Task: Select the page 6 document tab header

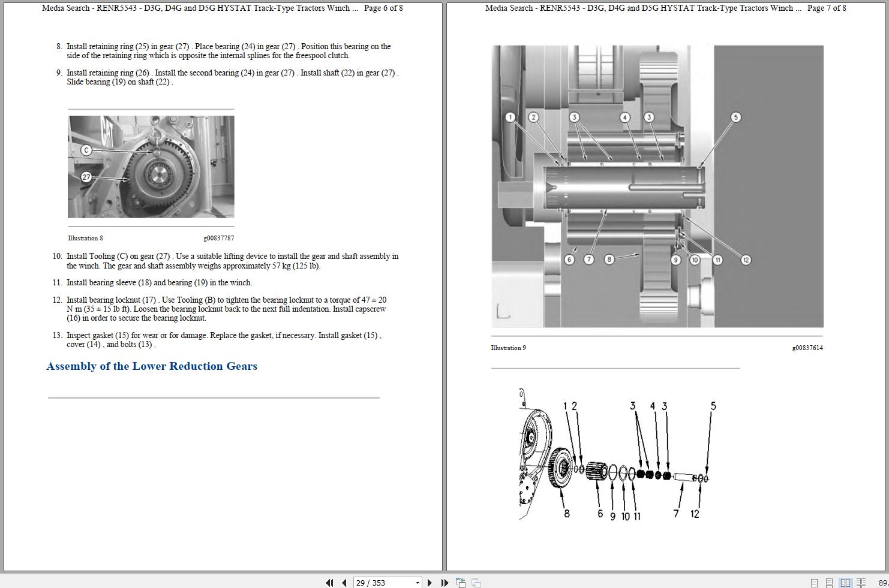Action: coord(222,8)
